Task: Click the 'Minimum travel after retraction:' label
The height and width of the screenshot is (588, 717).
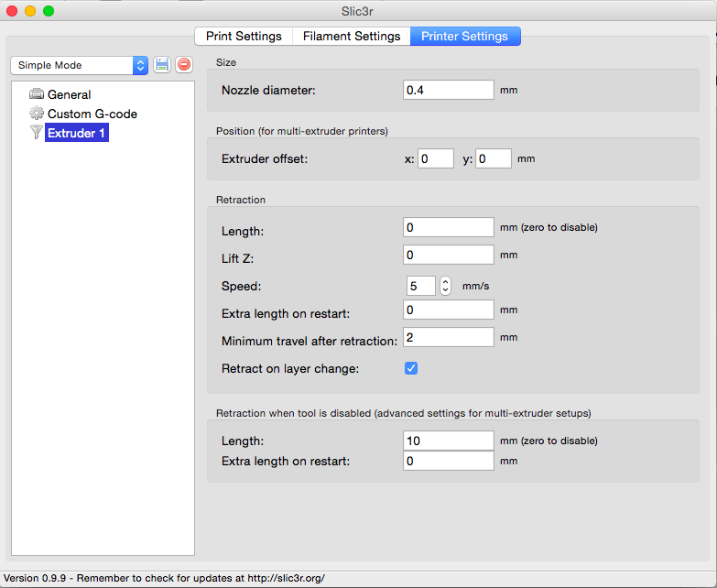Action: (x=310, y=341)
